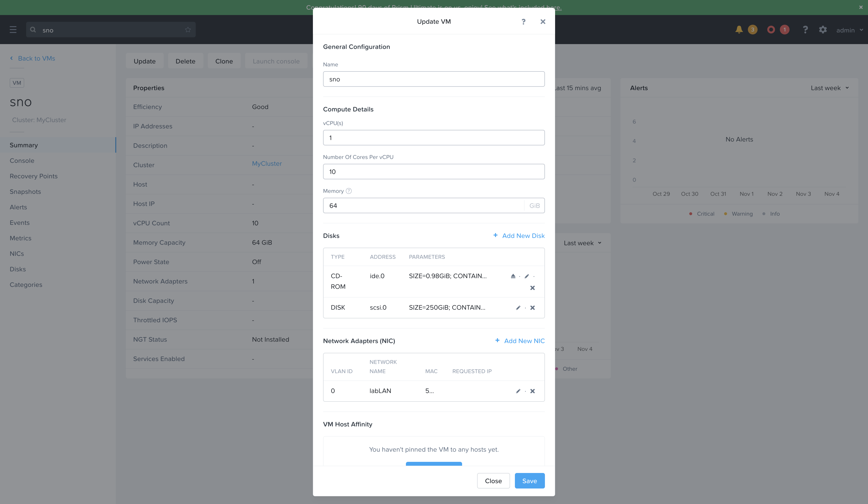Delete the scsi.0 DISK entry
868x504 pixels.
[x=533, y=308]
